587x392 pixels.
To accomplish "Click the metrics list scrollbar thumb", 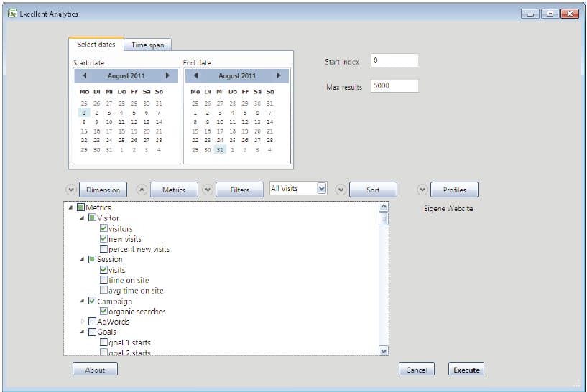I will [384, 219].
